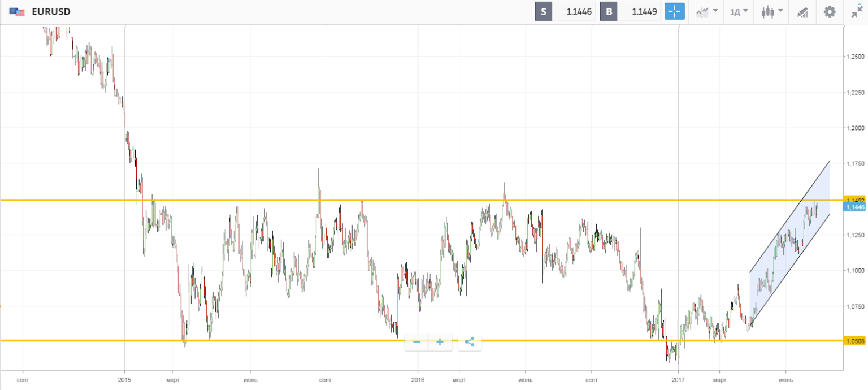
Task: Open the 1Д timeframe dropdown
Action: 739,11
